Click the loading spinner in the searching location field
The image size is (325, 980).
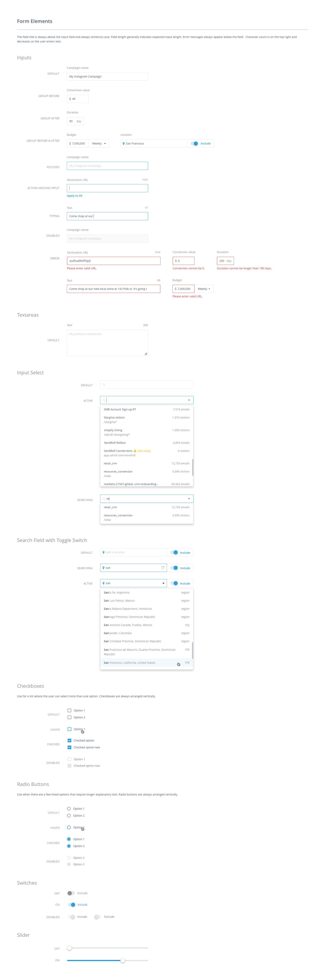point(163,567)
